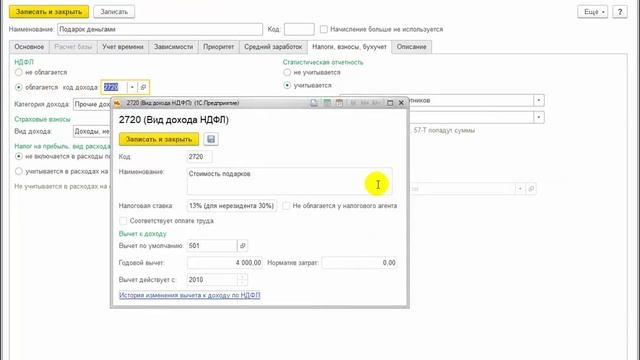Switch to the Основное tab
This screenshot has width=640, height=360.
pyautogui.click(x=29, y=47)
